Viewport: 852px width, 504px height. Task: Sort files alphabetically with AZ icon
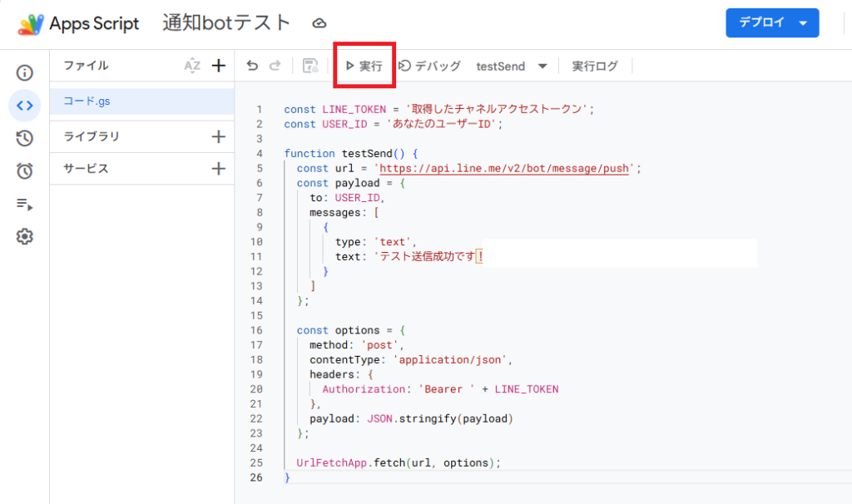pyautogui.click(x=192, y=66)
